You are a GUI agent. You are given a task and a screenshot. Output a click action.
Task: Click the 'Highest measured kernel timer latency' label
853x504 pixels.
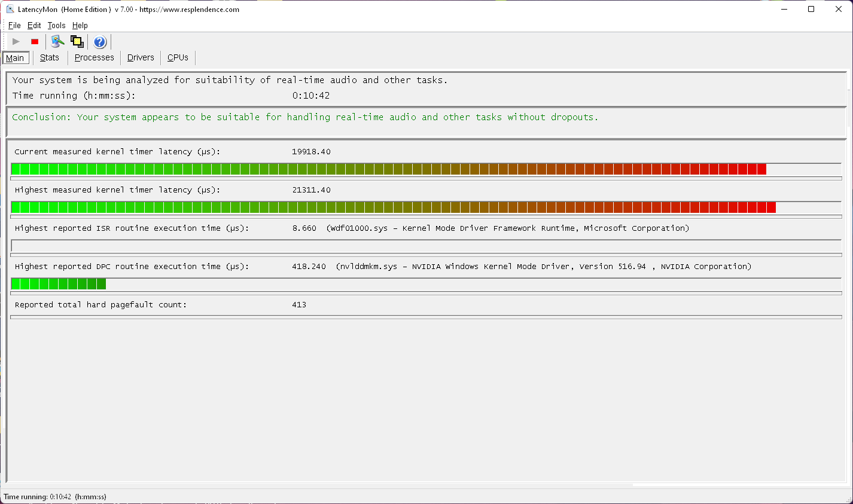point(117,190)
